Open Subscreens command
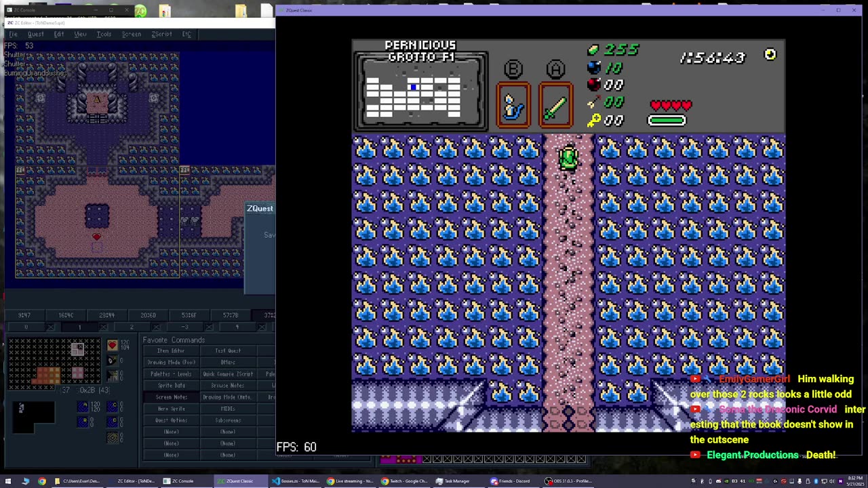868x488 pixels. tap(228, 420)
